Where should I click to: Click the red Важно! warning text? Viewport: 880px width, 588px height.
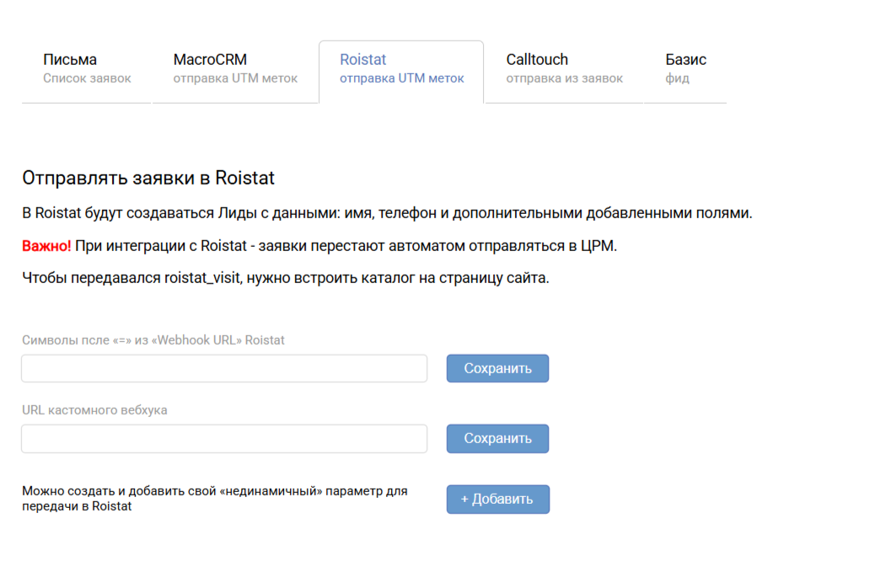pos(46,246)
